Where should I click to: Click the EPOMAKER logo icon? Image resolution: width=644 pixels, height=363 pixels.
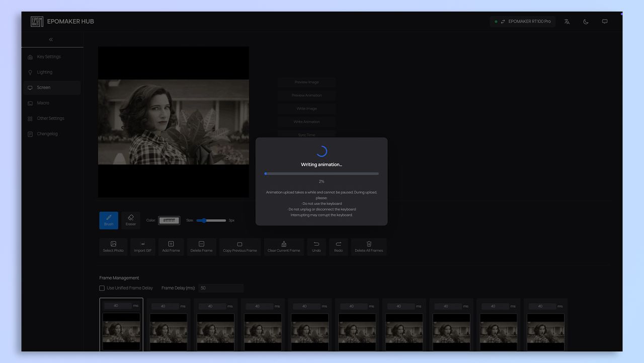pyautogui.click(x=37, y=21)
